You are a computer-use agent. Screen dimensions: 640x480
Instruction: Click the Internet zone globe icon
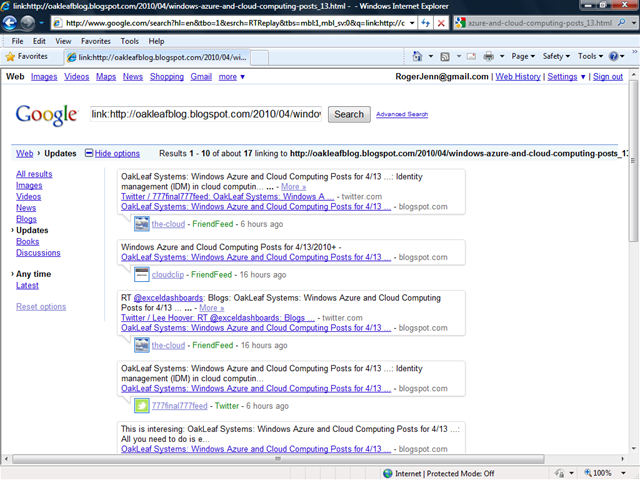[x=388, y=473]
